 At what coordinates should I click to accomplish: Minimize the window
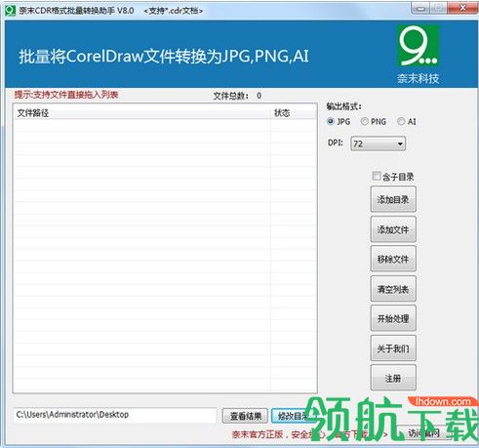[420, 8]
